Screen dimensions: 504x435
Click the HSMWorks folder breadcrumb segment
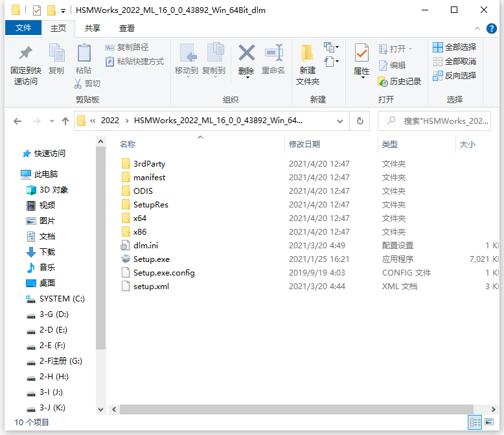tap(218, 121)
